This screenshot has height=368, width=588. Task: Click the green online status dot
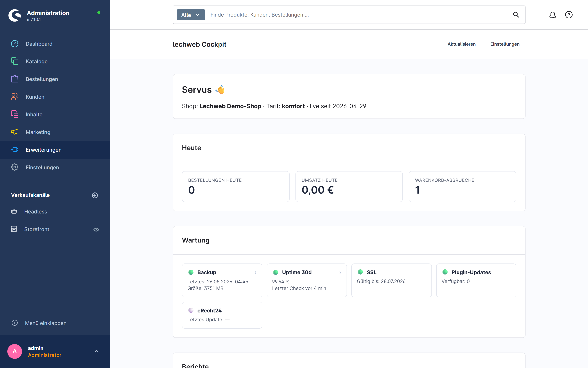(99, 13)
